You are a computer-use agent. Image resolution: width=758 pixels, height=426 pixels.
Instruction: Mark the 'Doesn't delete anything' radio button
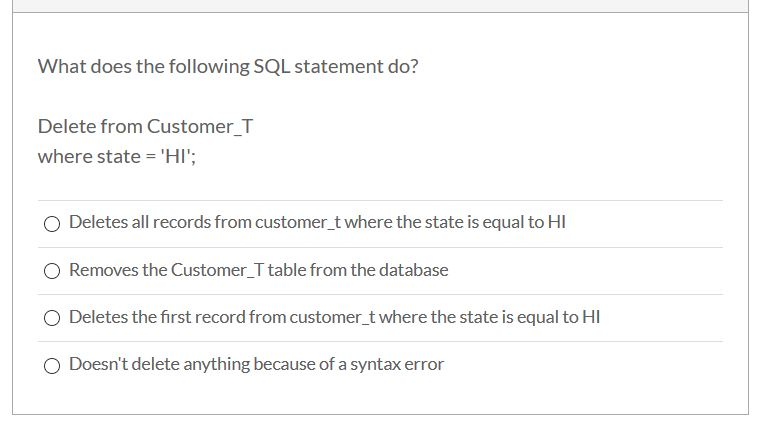point(52,366)
